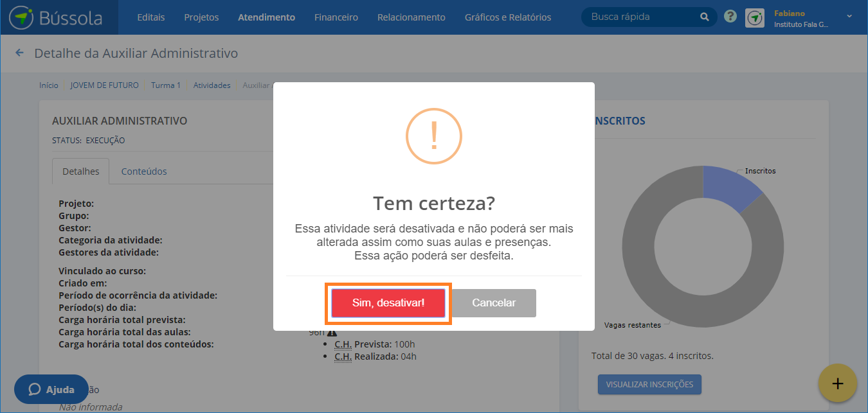
Task: Switch to the Conteúdos tab
Action: point(144,171)
